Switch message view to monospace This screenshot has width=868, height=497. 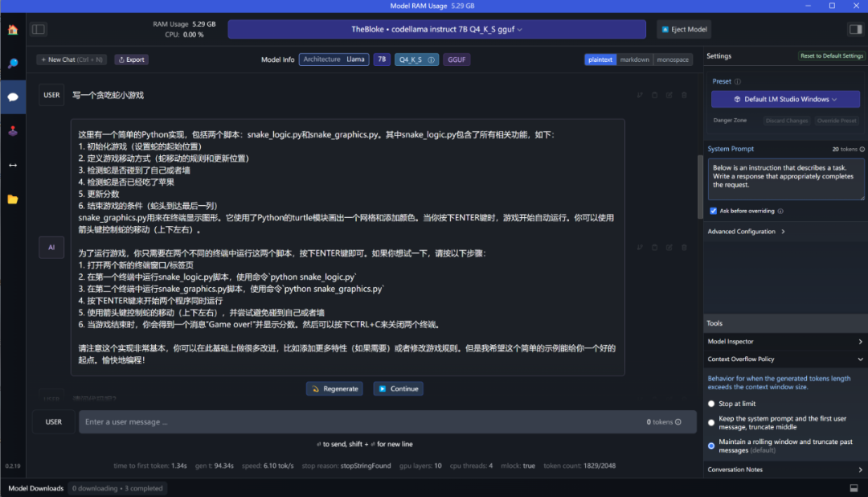pyautogui.click(x=672, y=60)
